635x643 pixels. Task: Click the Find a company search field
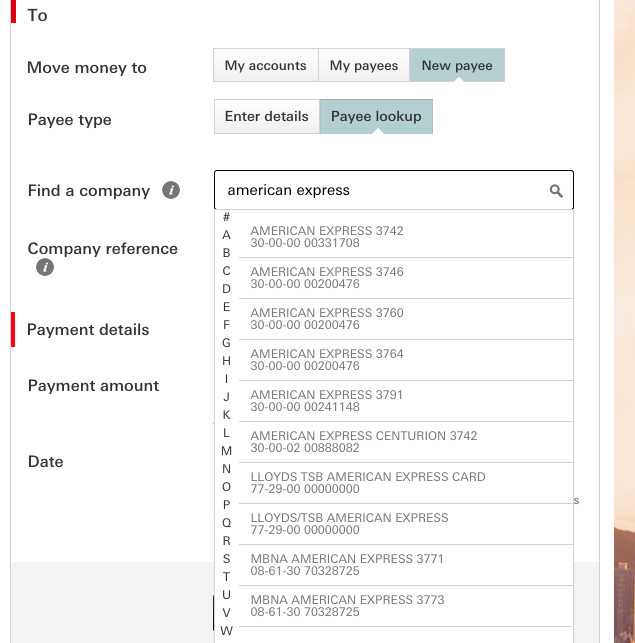[x=394, y=190]
